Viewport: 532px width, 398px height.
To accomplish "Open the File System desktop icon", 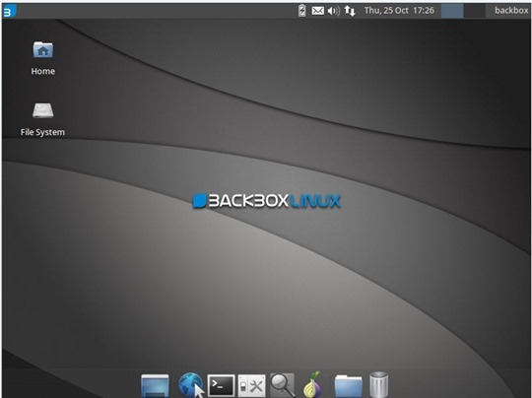I will [x=42, y=119].
